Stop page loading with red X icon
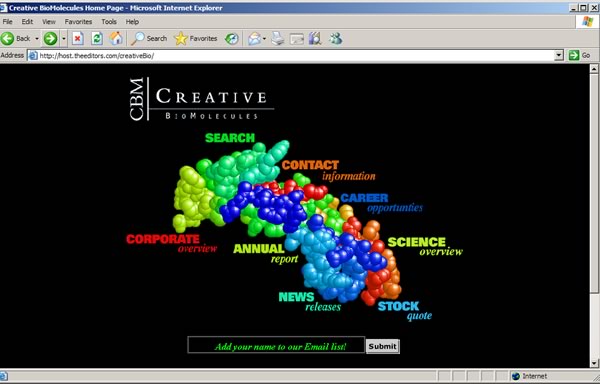This screenshot has height=384, width=600. (x=78, y=38)
